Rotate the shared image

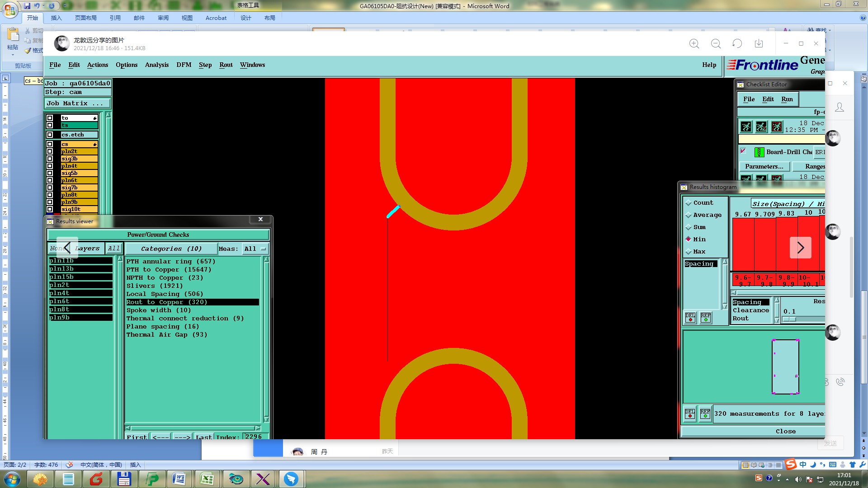[x=737, y=44]
